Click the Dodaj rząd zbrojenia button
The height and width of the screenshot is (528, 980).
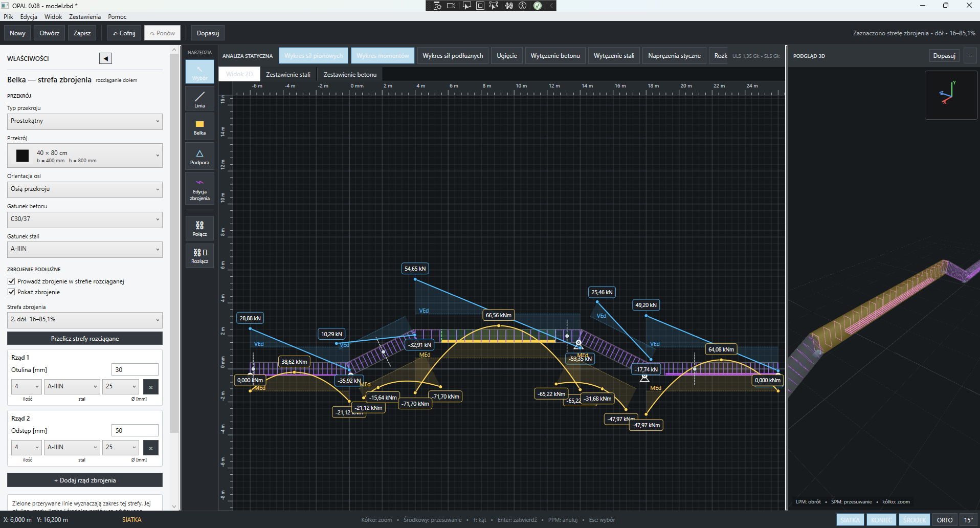click(85, 480)
